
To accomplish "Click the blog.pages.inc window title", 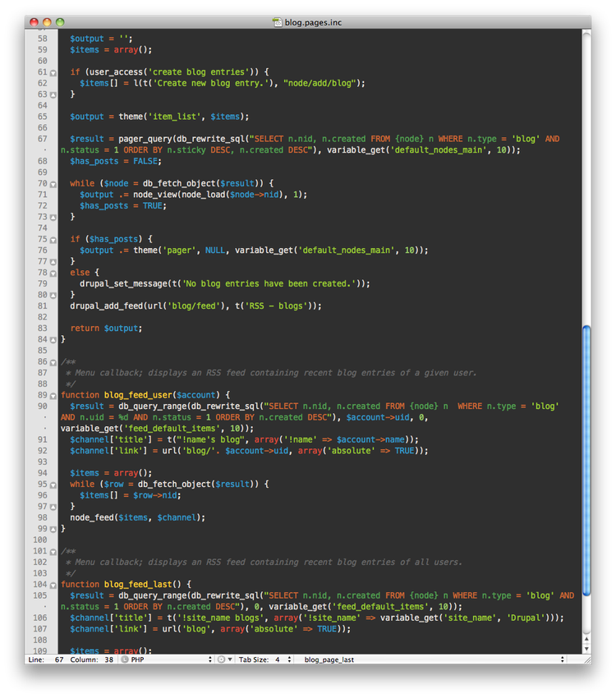I will [314, 22].
